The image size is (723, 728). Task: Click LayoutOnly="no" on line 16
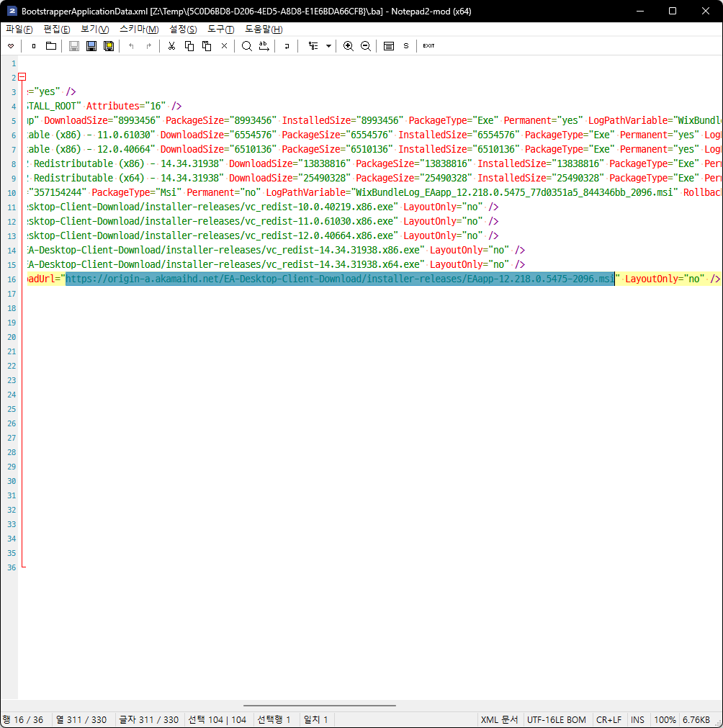click(x=665, y=279)
